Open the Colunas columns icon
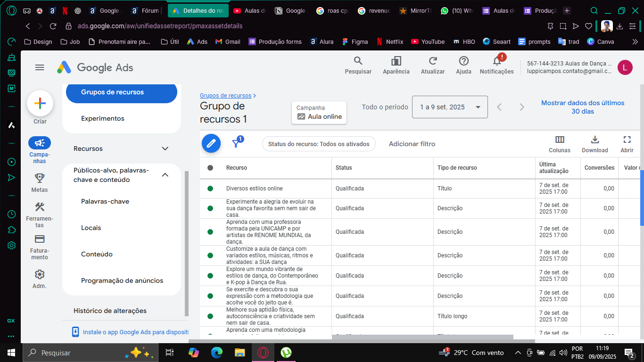 [560, 140]
